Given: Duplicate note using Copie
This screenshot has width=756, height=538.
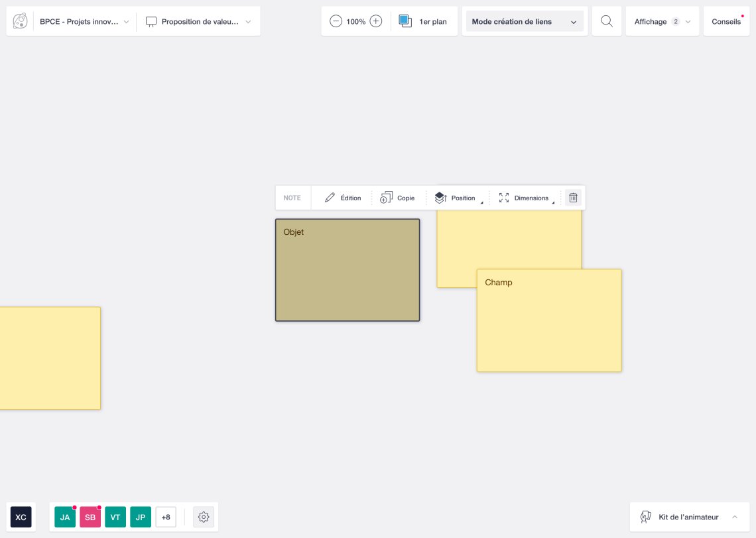Looking at the screenshot, I should point(397,198).
